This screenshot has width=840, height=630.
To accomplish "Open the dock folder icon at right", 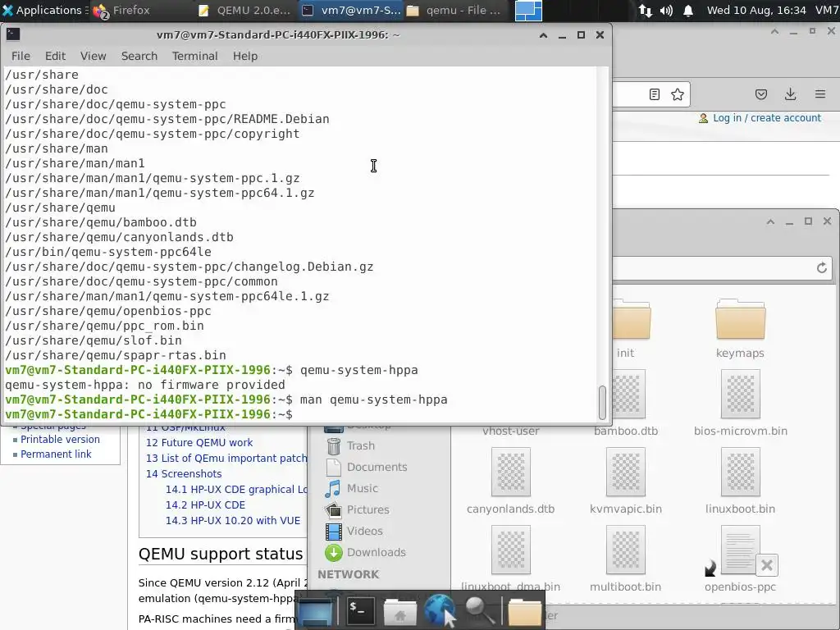I will click(x=524, y=611).
